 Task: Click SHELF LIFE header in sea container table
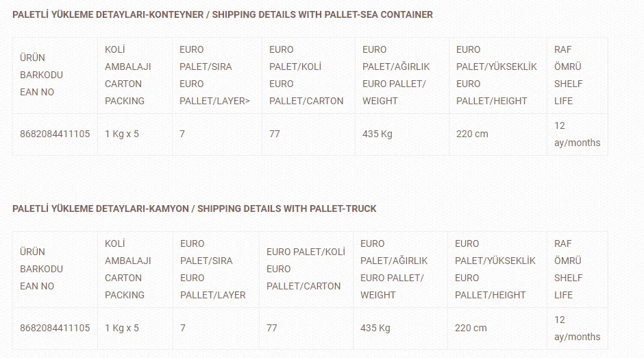569,75
